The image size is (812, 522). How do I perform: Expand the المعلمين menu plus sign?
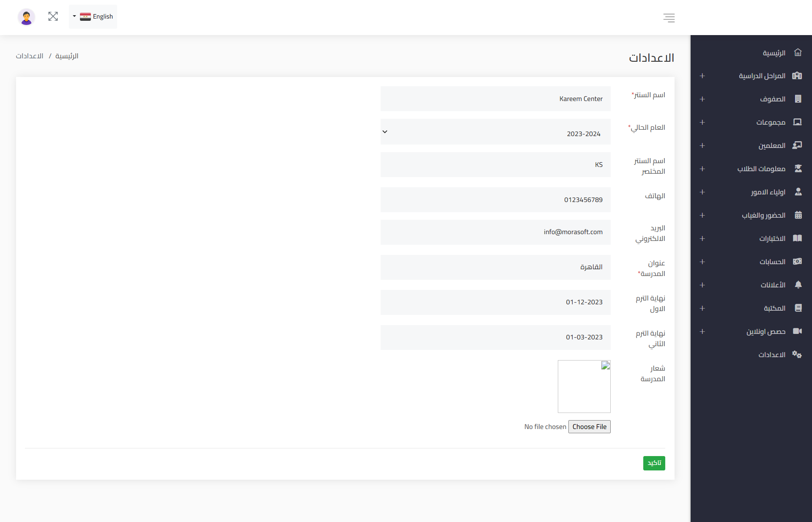(x=702, y=145)
